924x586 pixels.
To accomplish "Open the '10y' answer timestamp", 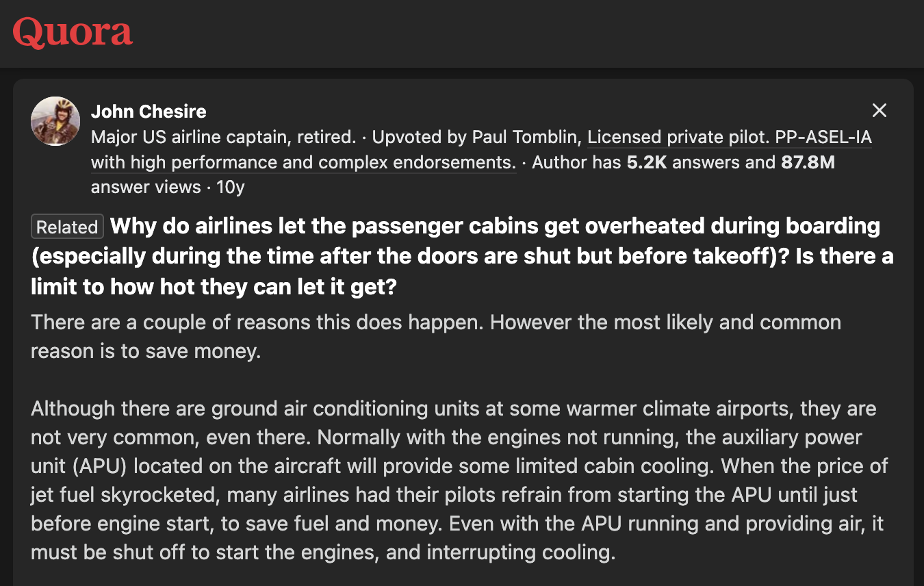I will [230, 187].
